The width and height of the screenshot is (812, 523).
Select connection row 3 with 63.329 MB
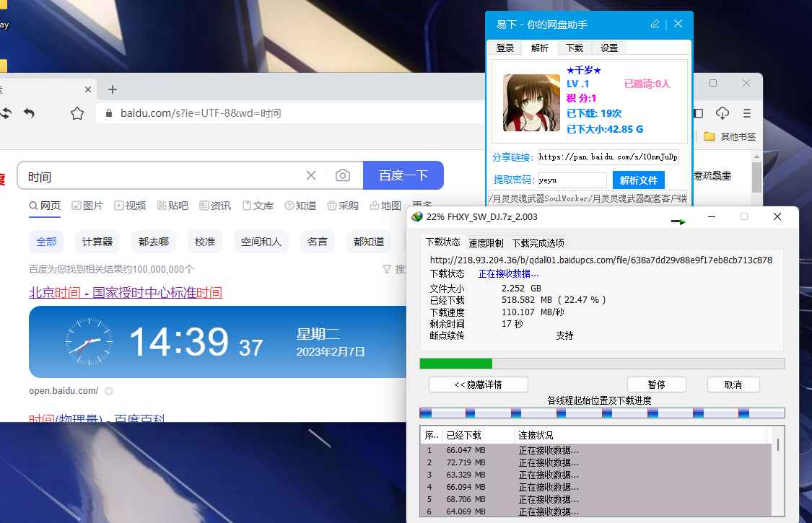click(595, 475)
